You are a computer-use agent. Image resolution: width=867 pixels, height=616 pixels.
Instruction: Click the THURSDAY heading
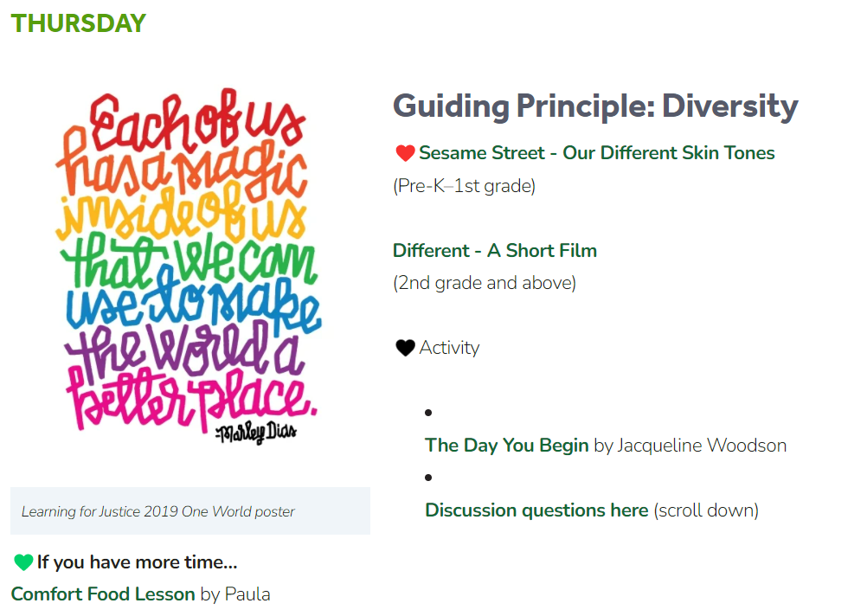79,23
